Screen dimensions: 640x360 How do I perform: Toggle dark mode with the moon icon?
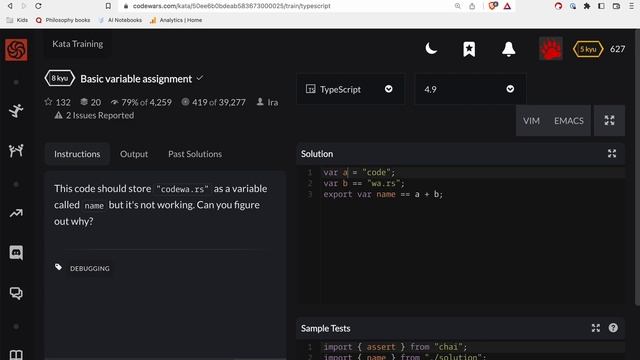431,49
